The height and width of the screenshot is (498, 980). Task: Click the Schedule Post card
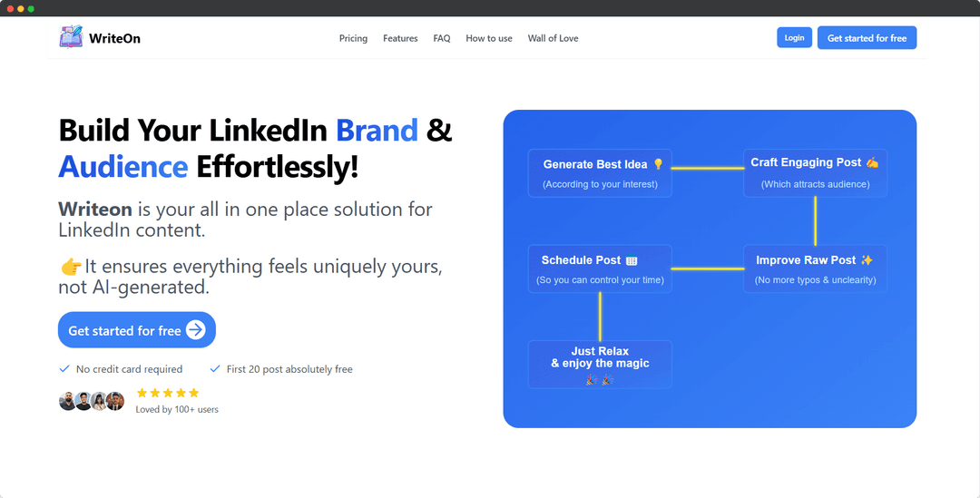click(600, 269)
